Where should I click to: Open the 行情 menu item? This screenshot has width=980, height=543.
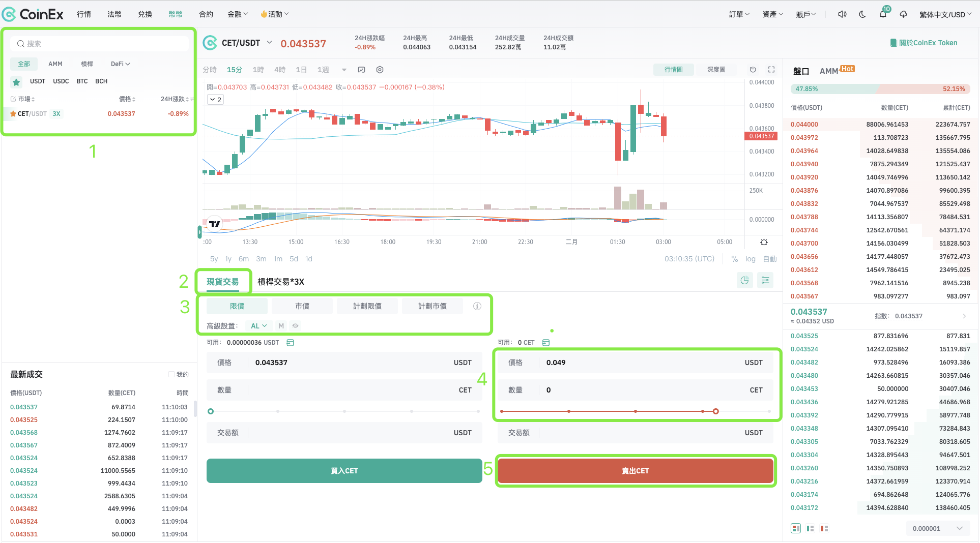click(x=84, y=14)
